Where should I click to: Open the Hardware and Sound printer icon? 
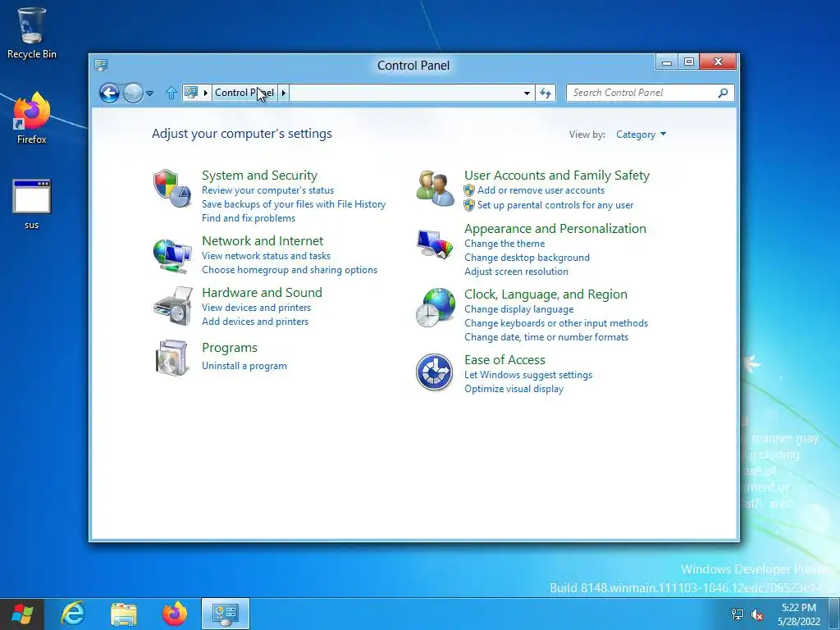pyautogui.click(x=172, y=306)
